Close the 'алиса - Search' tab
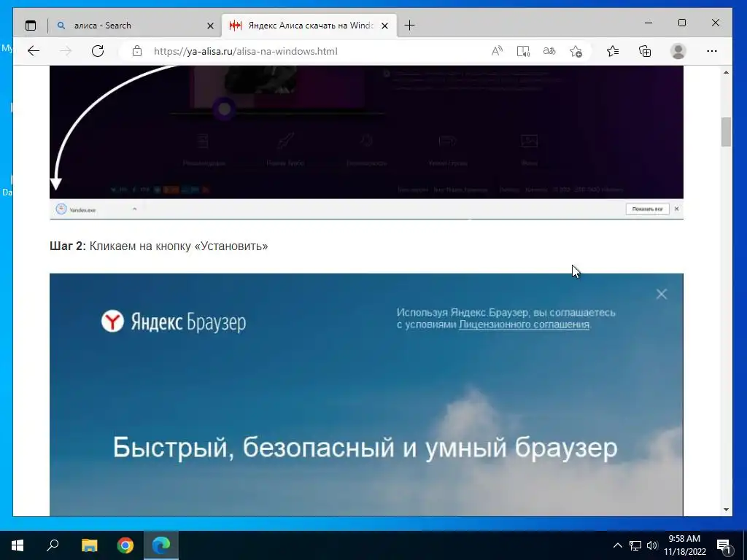Screen dimensions: 747x560 point(210,26)
